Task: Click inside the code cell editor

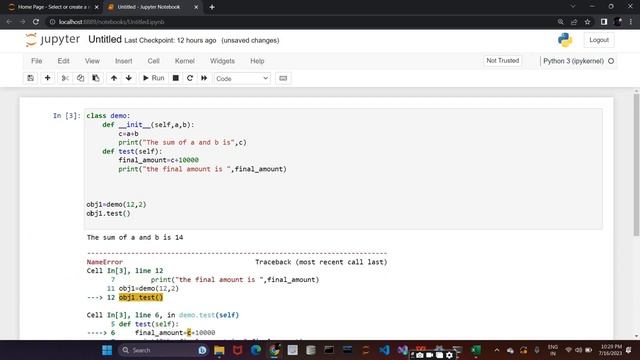Action: 343,169
